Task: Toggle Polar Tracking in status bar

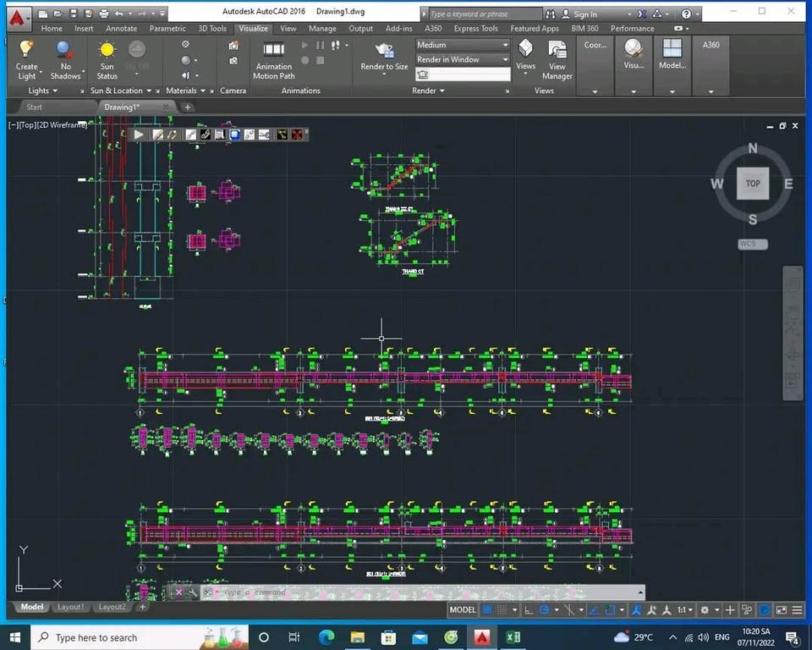Action: coord(544,610)
